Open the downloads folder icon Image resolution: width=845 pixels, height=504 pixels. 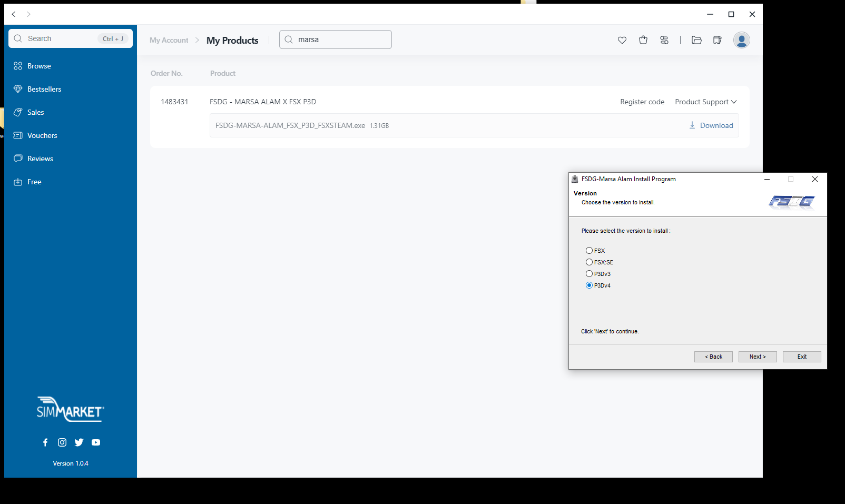coord(696,40)
